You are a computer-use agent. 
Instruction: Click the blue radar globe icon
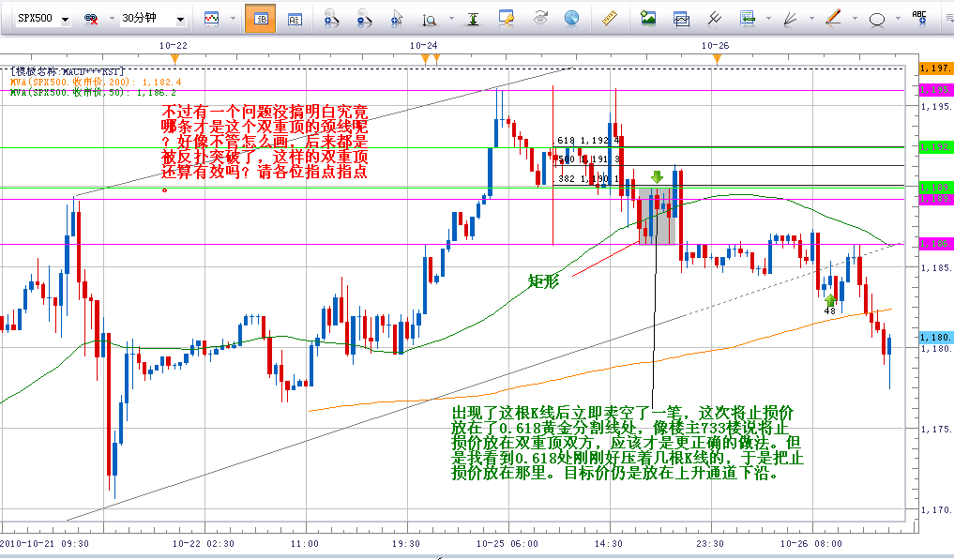571,18
